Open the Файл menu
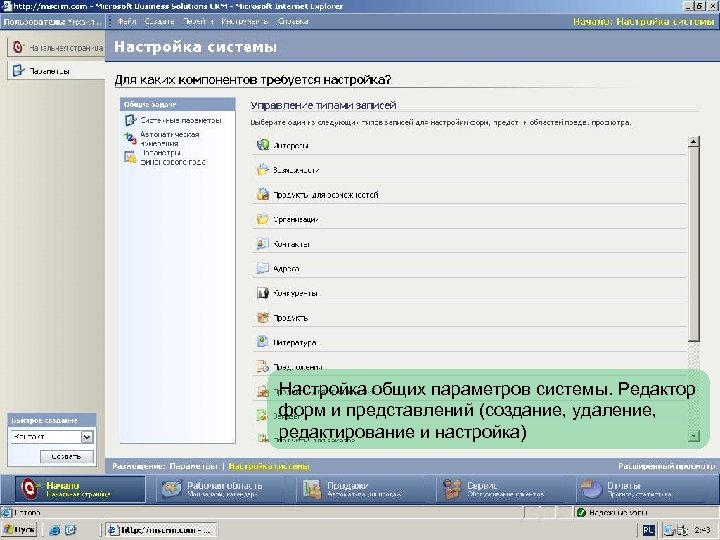This screenshot has width=720, height=540. tap(126, 21)
